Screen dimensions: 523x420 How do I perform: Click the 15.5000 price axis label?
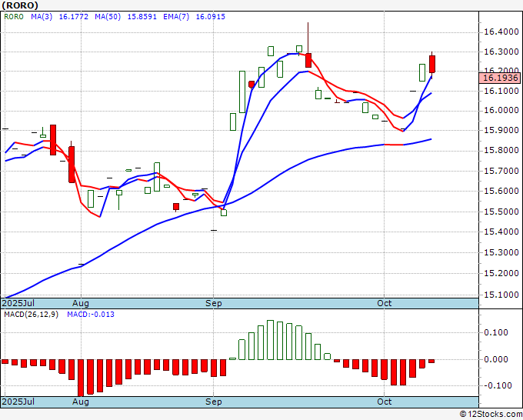501,212
